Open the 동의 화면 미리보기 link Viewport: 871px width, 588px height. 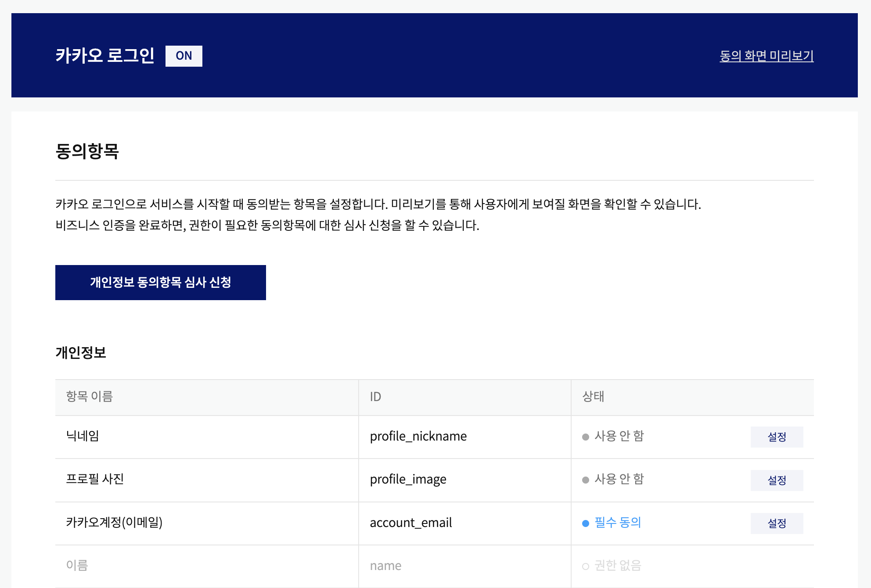coord(766,56)
